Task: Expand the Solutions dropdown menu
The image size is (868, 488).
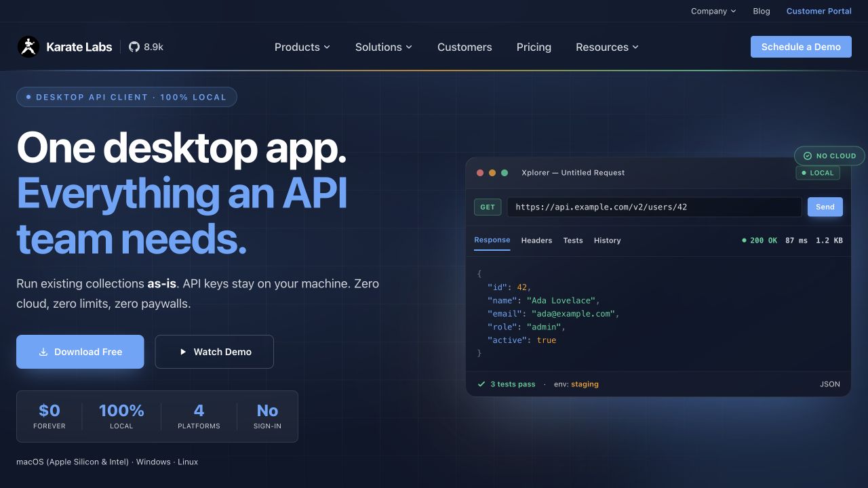Action: (x=384, y=47)
